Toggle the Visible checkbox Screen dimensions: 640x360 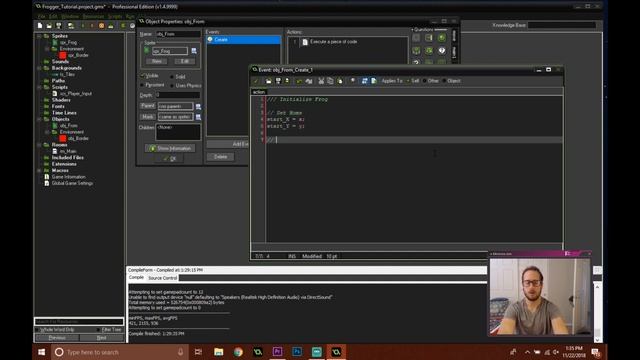tap(143, 76)
